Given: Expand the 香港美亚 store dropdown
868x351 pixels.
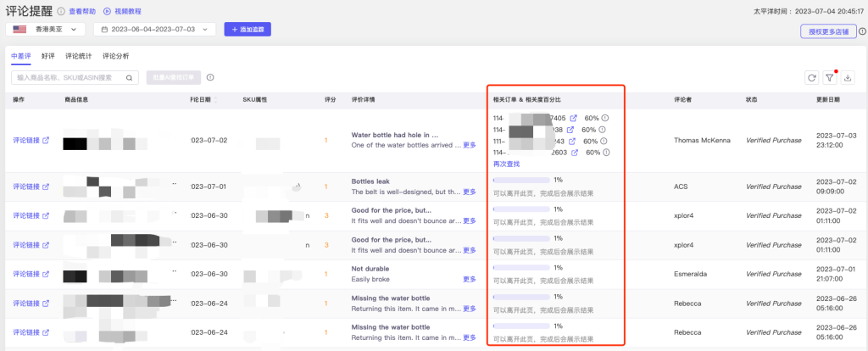Looking at the screenshot, I should pyautogui.click(x=49, y=30).
